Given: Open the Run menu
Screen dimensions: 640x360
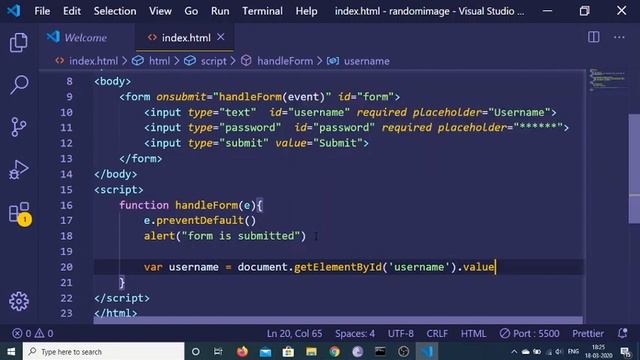Looking at the screenshot, I should (x=220, y=11).
